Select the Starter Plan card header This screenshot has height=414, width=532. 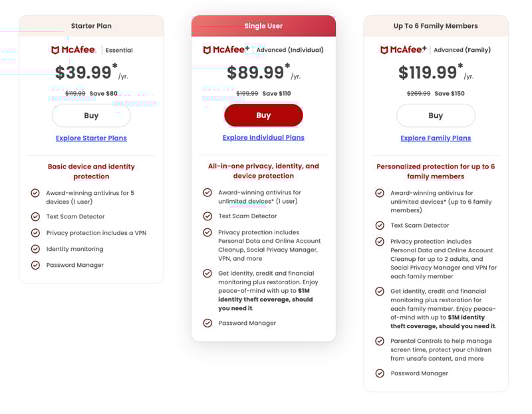[x=91, y=26]
